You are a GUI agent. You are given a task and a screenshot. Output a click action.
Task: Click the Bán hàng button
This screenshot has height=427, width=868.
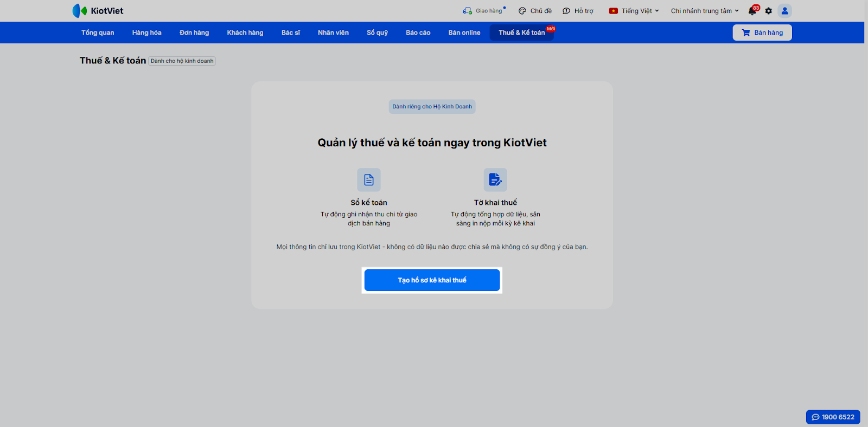pyautogui.click(x=762, y=33)
